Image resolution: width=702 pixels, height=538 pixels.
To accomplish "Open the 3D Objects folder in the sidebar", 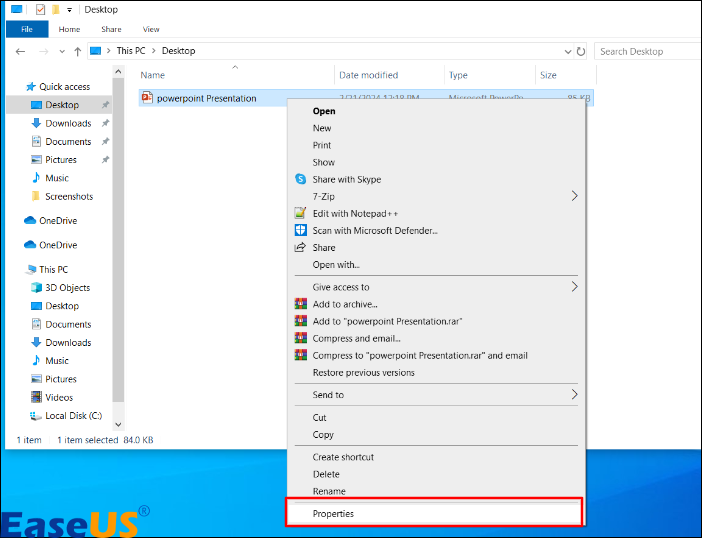I will (66, 288).
